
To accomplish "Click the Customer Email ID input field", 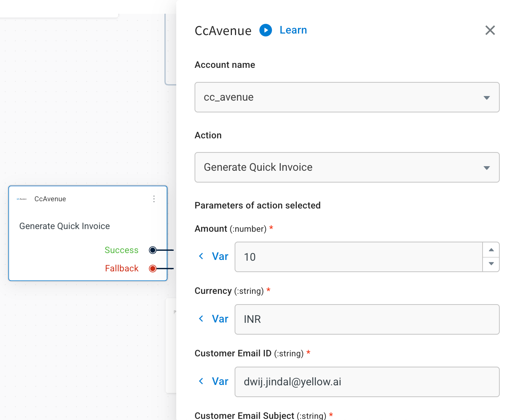I will click(x=367, y=382).
